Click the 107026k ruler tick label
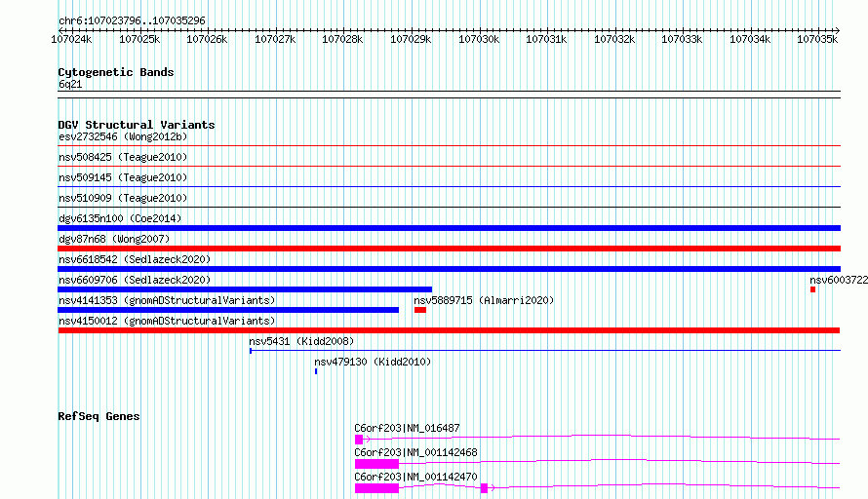The height and width of the screenshot is (499, 868). pos(207,39)
